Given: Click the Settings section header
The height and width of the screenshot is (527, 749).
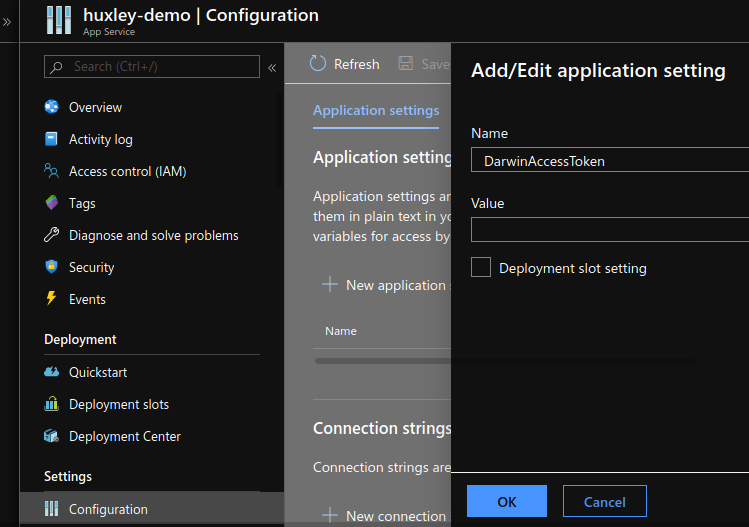Looking at the screenshot, I should pyautogui.click(x=68, y=477).
